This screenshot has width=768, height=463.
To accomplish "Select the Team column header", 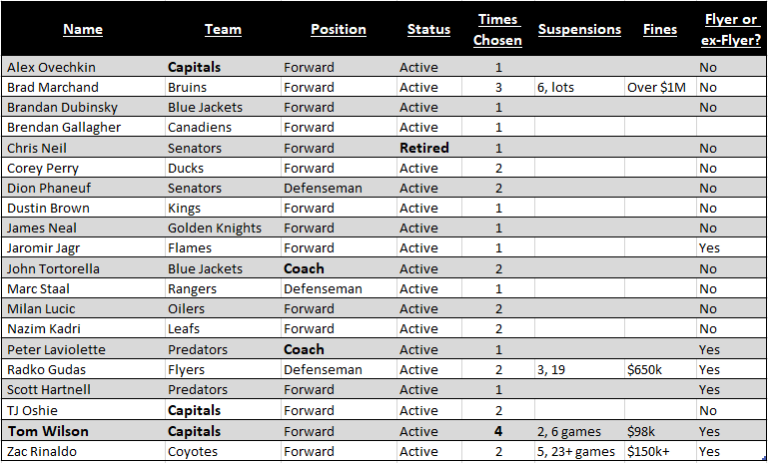I will [x=222, y=29].
